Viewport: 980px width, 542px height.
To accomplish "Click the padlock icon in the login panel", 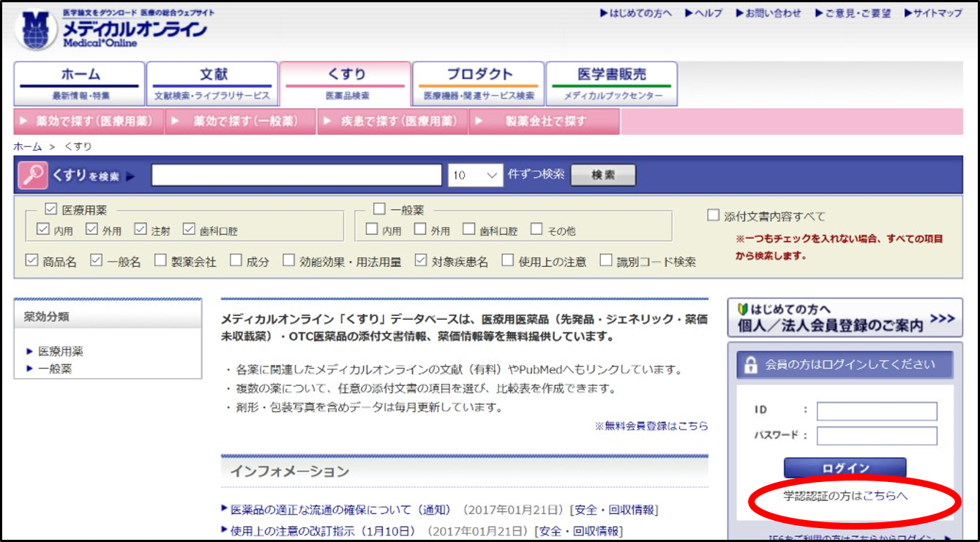I will pyautogui.click(x=749, y=364).
